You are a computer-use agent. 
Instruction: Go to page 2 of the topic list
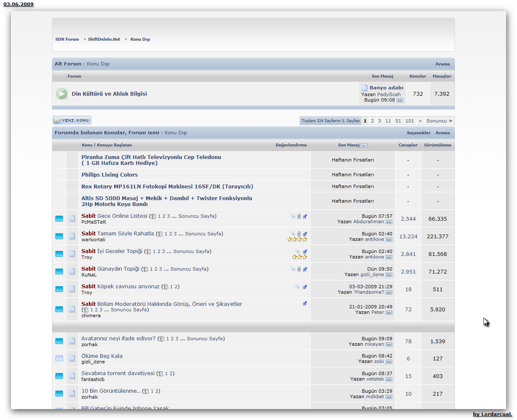[372, 121]
